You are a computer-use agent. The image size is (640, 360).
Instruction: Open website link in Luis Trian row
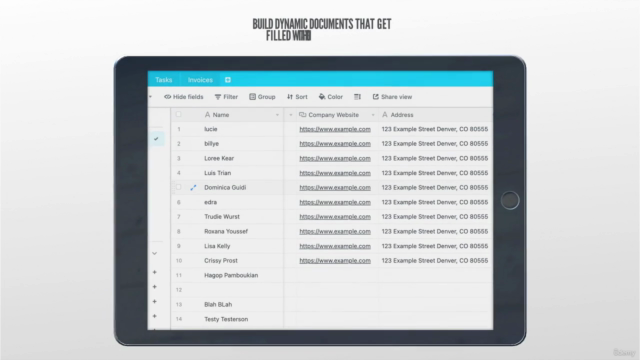tap(335, 173)
